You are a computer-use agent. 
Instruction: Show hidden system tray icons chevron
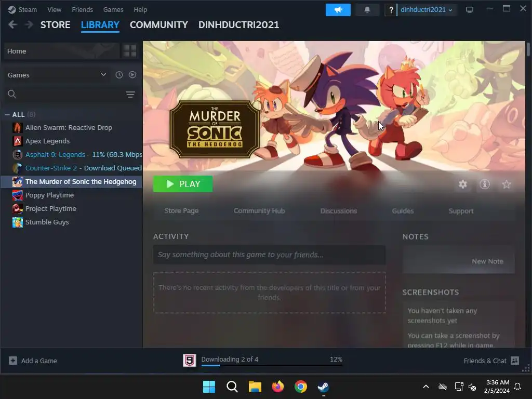click(x=426, y=387)
